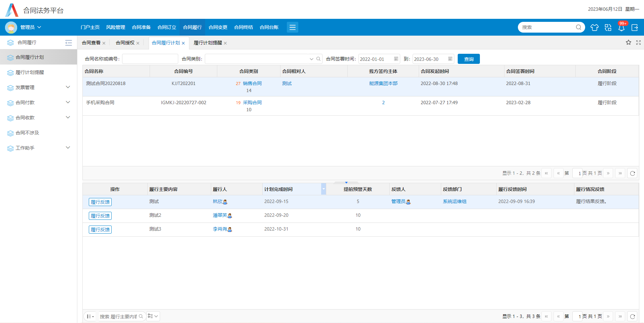Go to next page of lower table
Viewport: 644px width, 323px height.
[x=608, y=316]
